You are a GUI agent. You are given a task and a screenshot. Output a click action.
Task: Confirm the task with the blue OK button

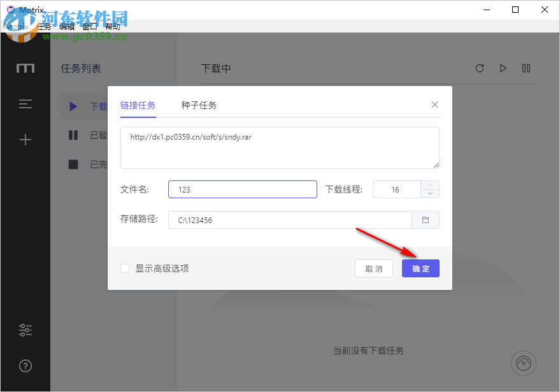pyautogui.click(x=420, y=268)
